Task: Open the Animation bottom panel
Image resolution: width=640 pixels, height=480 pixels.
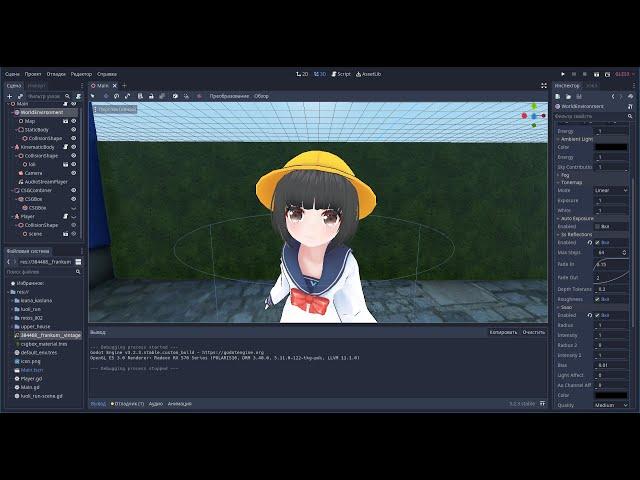Action: point(180,404)
